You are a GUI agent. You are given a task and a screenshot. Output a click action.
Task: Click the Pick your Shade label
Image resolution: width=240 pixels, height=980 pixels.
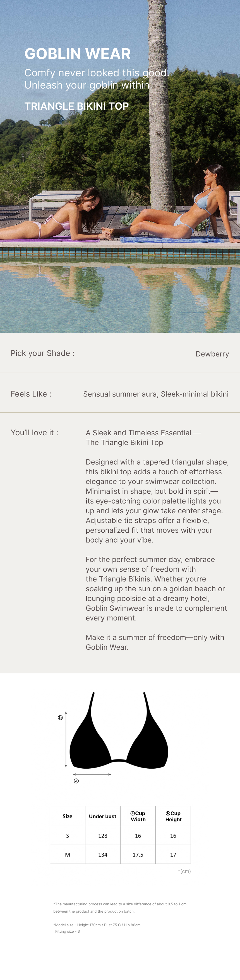[42, 353]
